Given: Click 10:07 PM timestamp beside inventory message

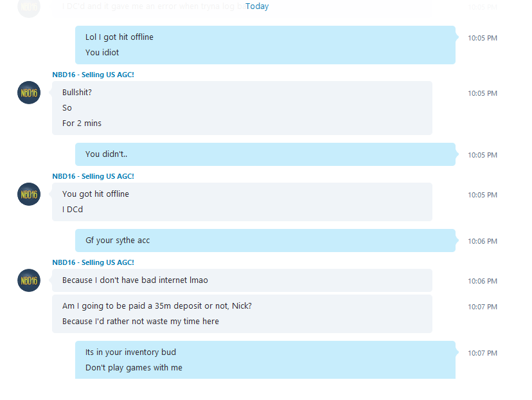Looking at the screenshot, I should click(x=483, y=353).
